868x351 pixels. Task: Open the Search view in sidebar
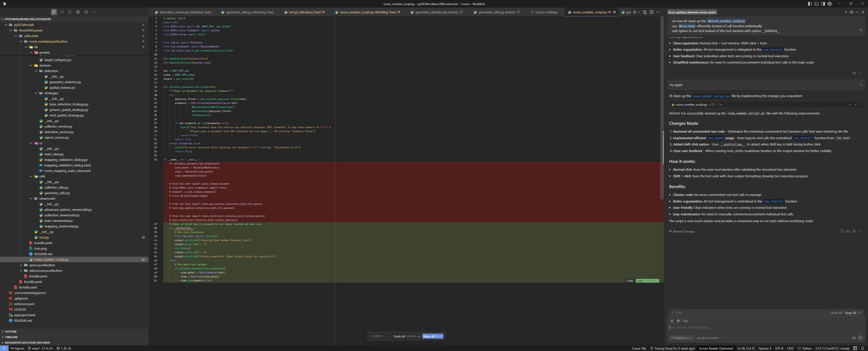point(62,12)
